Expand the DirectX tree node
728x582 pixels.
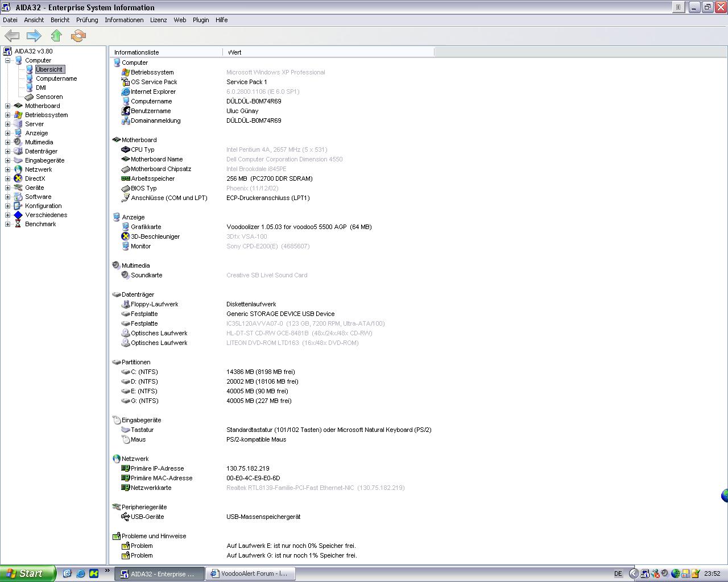8,178
